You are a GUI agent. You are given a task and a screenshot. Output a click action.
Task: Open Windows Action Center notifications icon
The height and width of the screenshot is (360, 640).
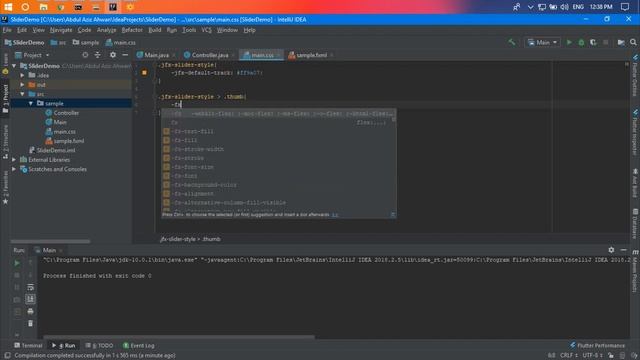coord(625,7)
